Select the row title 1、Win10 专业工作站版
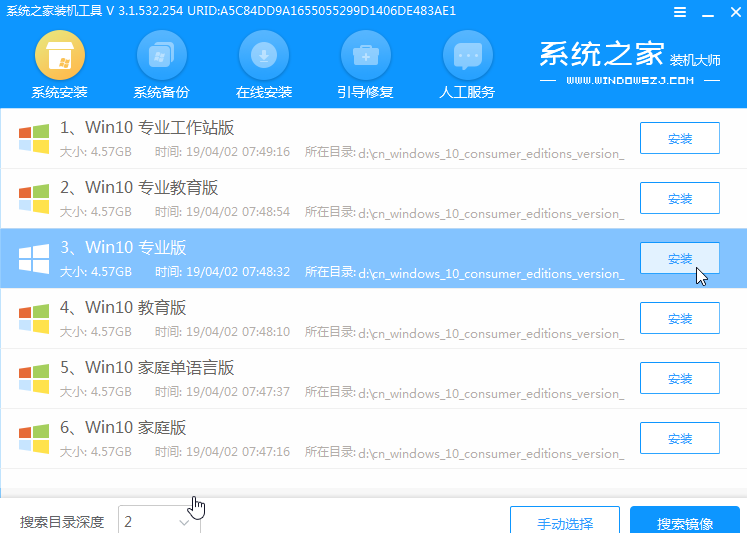The width and height of the screenshot is (747, 533). tap(147, 128)
